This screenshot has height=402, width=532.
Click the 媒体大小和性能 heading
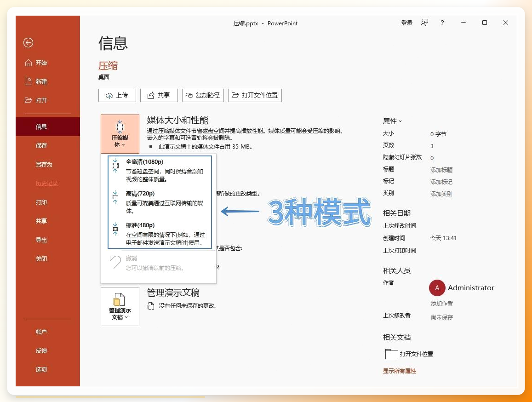(177, 120)
